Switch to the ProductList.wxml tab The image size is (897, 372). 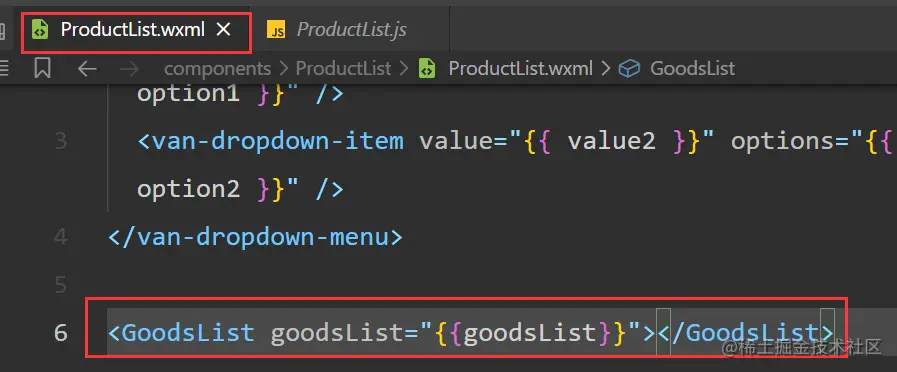136,29
